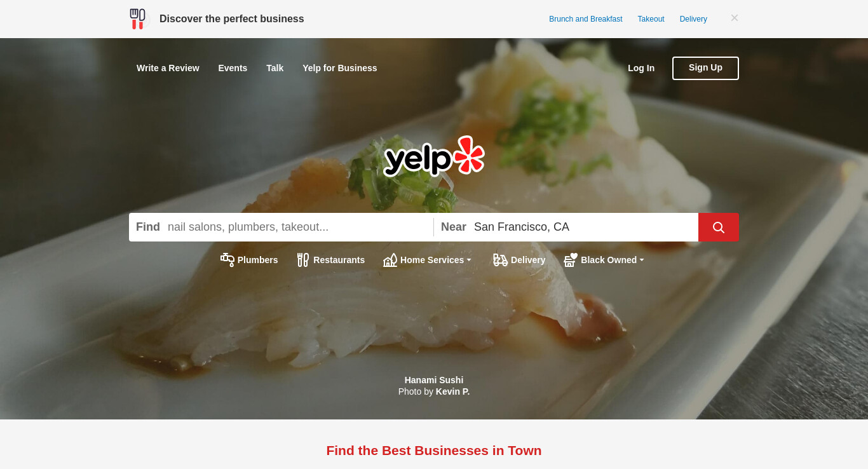Expand the Black Owned dropdown arrow
The height and width of the screenshot is (469, 868).
point(642,260)
